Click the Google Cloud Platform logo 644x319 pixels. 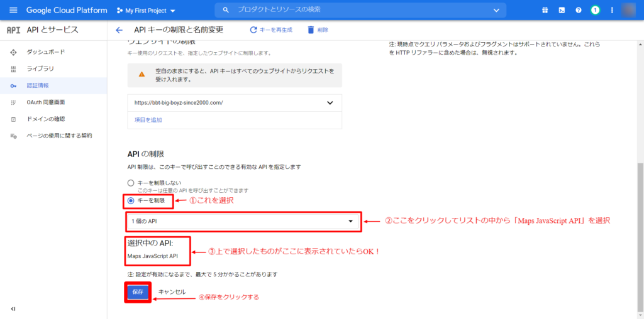67,10
